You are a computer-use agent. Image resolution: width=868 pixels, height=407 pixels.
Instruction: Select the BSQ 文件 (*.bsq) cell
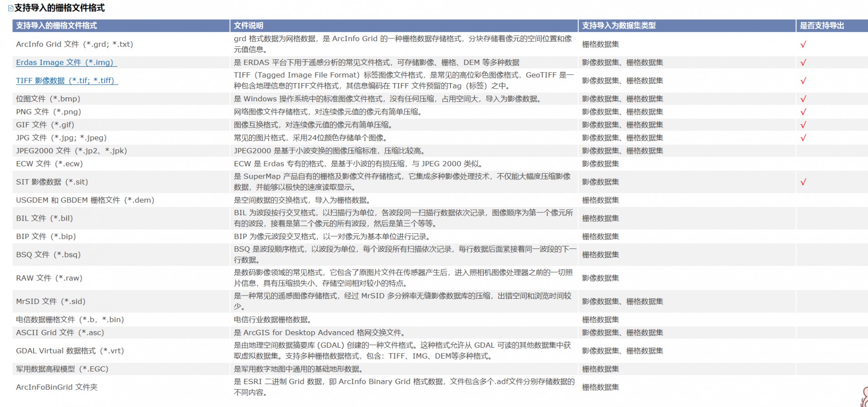click(121, 254)
